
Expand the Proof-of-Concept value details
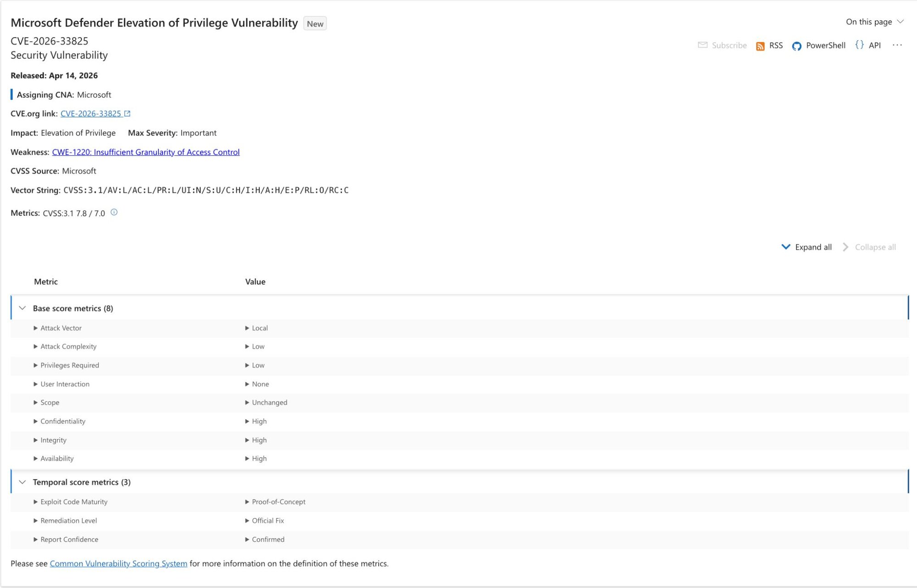pyautogui.click(x=247, y=502)
